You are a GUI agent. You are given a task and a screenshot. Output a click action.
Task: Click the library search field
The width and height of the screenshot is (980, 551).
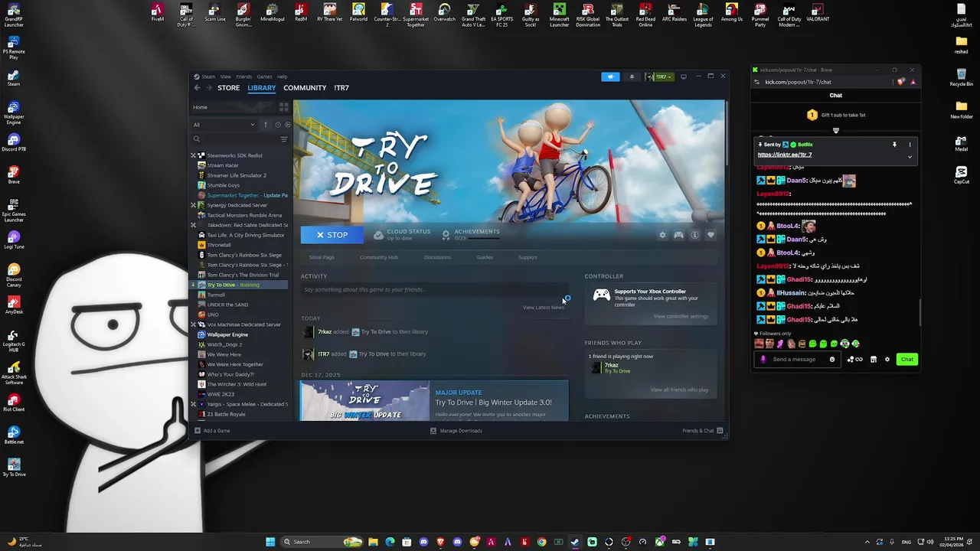(x=234, y=139)
